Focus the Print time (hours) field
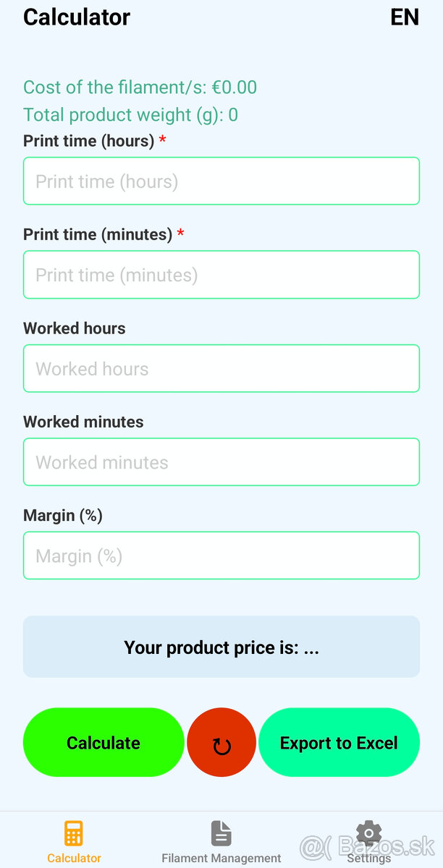Viewport: 443px width, 868px height. (221, 181)
